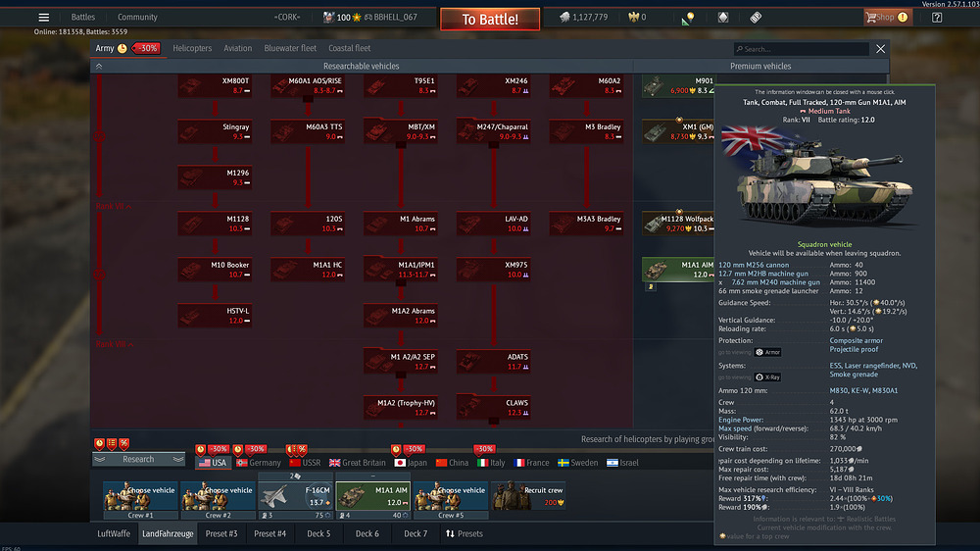Select the M60A2 tank
Screen dimensions: 980x551
pos(586,85)
